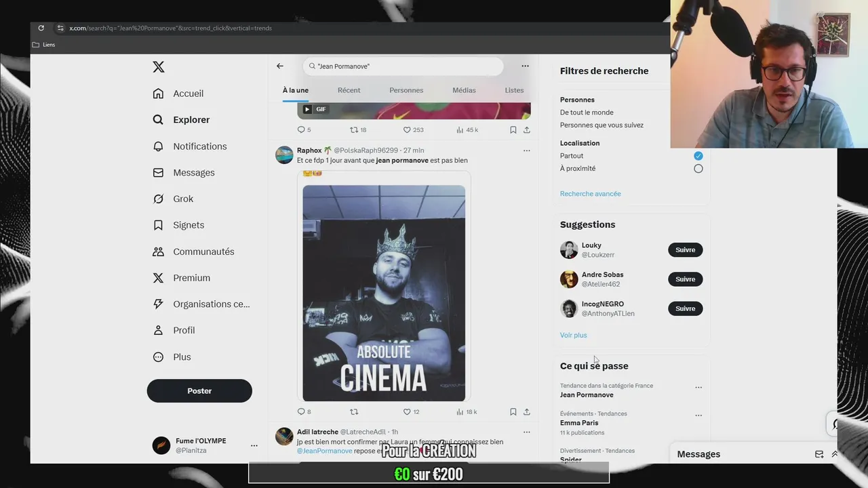
Task: Bookmark the GIF post
Action: 513,129
